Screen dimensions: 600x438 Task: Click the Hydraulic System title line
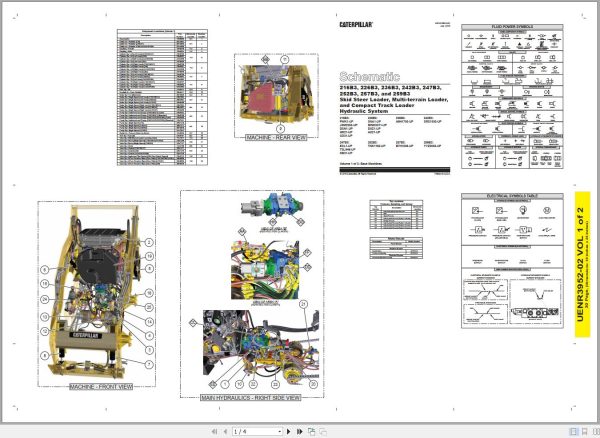pos(364,111)
